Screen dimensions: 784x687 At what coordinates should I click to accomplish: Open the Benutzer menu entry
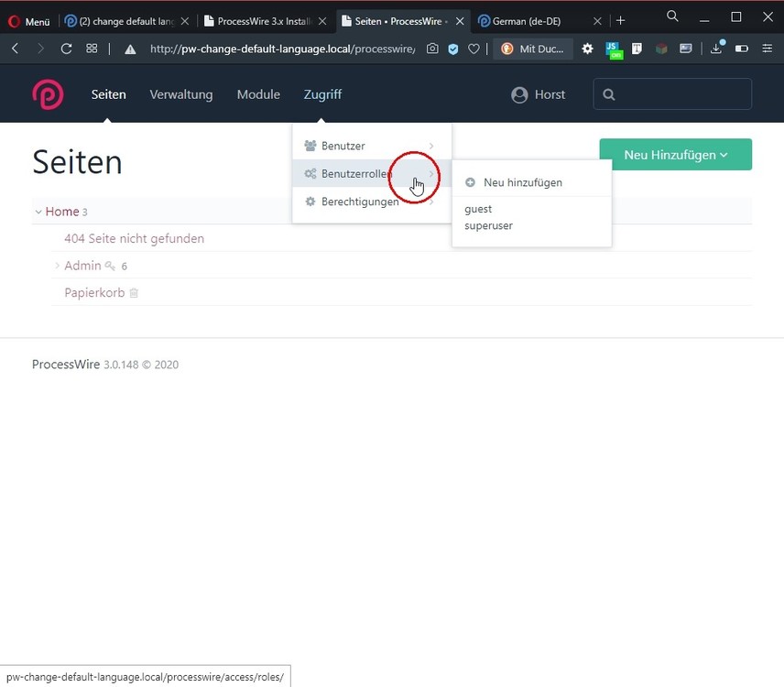[343, 146]
